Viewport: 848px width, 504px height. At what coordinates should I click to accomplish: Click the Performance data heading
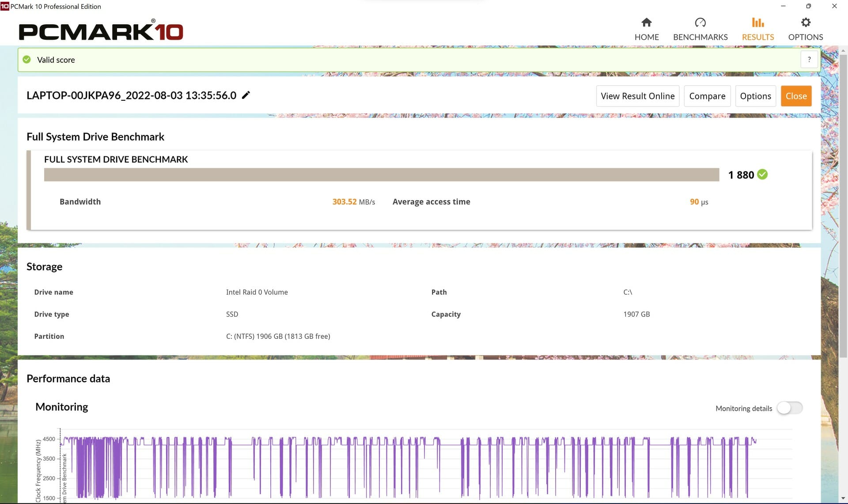click(x=68, y=379)
